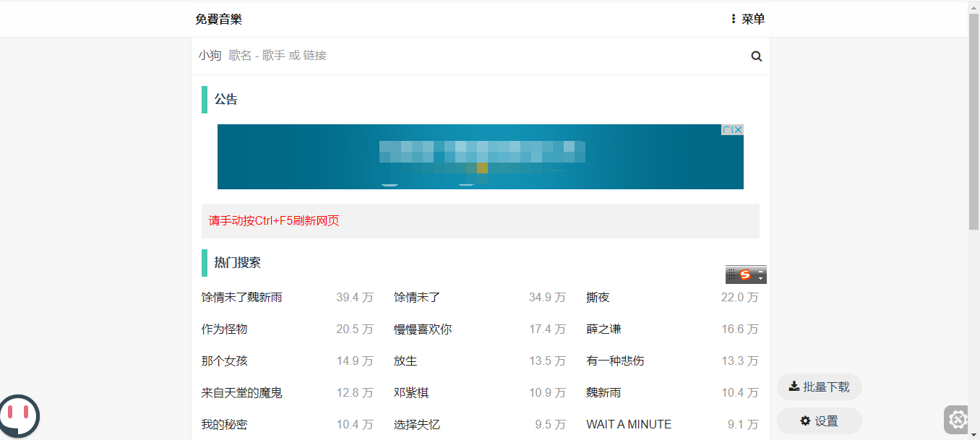The height and width of the screenshot is (440, 980).
Task: Select hot search 选择失忆
Action: (x=417, y=424)
